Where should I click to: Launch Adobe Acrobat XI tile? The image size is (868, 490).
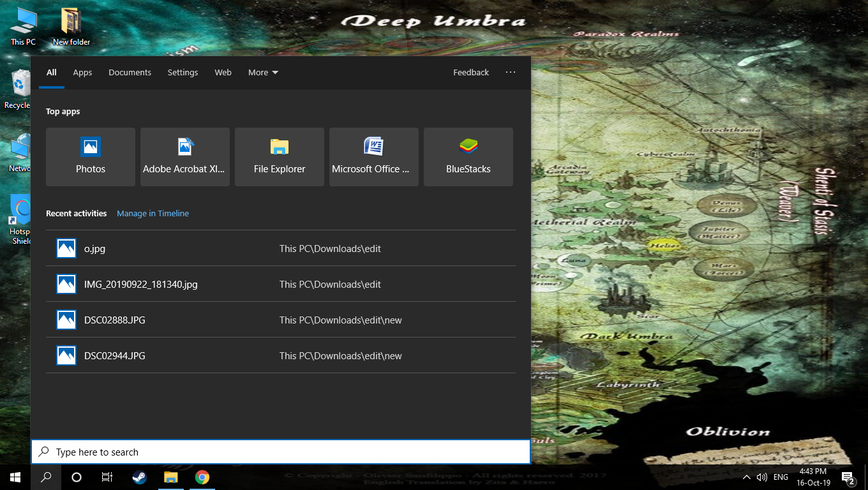(x=185, y=157)
